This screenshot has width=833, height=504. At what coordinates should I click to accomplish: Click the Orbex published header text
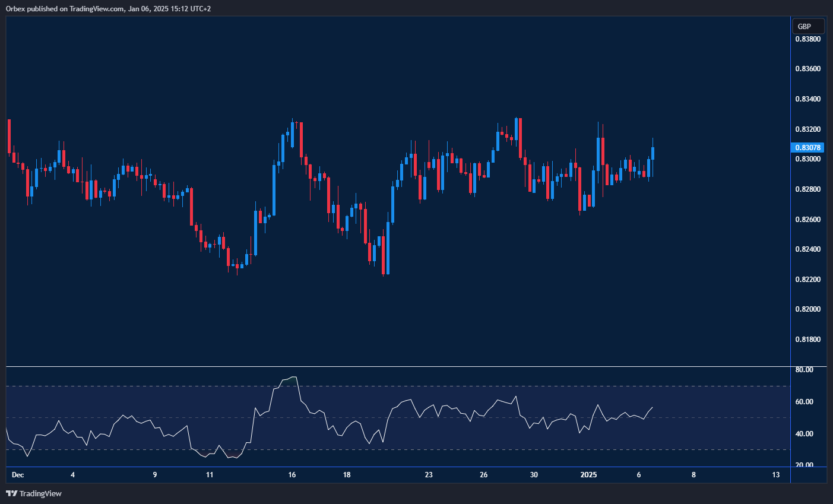[107, 8]
